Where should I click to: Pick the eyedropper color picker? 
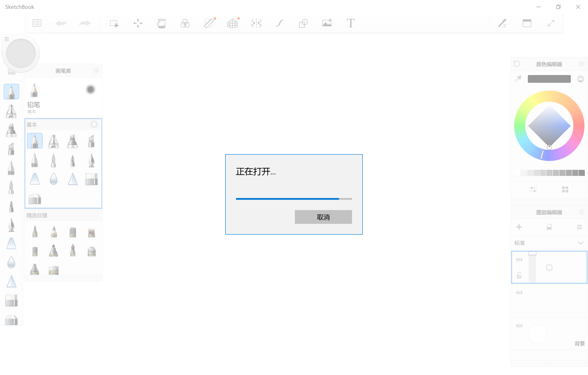[x=518, y=79]
